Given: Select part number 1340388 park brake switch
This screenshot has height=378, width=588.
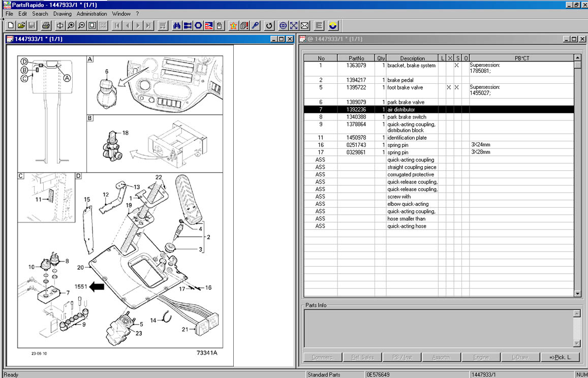Looking at the screenshot, I should coord(356,117).
